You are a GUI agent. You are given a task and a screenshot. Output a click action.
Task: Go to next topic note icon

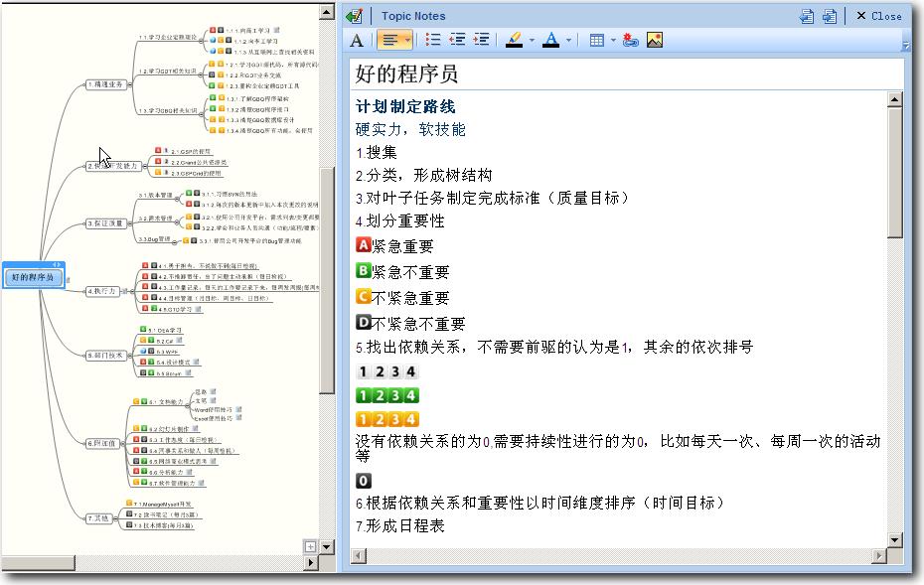829,16
